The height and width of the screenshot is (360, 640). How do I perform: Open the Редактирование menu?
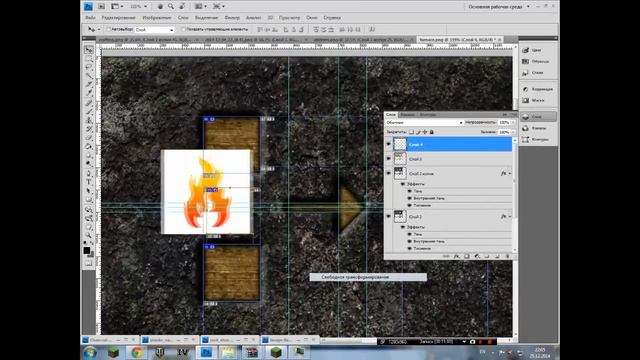118,18
